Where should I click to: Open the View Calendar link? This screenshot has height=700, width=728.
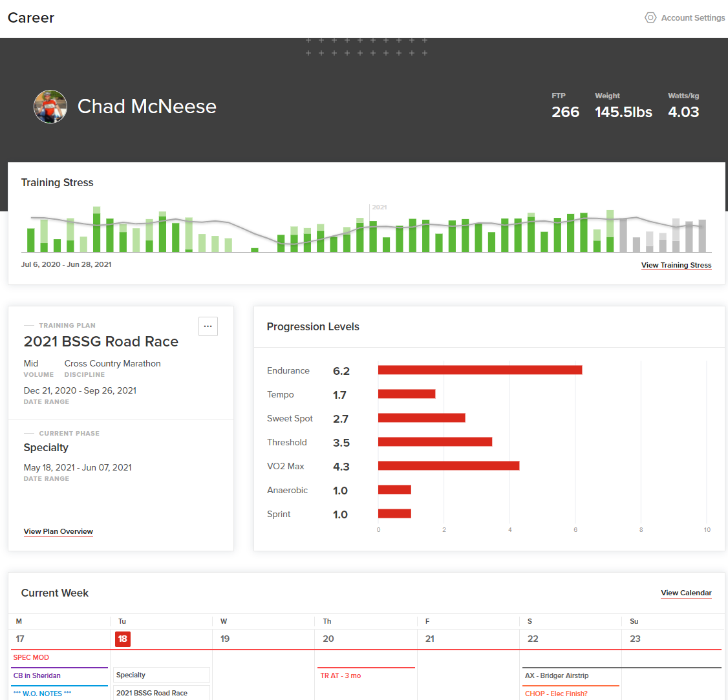686,593
